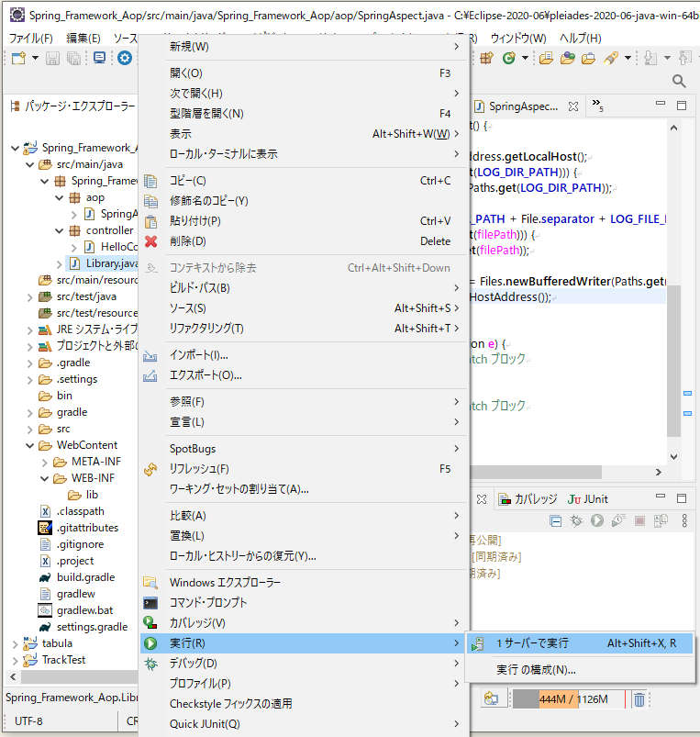The image size is (700, 737).
Task: Select エクスポート(O)... menu entry
Action: coord(305,375)
